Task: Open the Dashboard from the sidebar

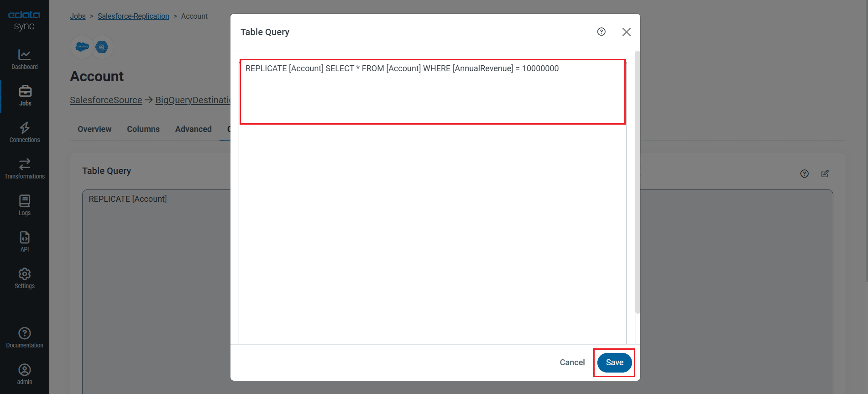Action: click(25, 59)
